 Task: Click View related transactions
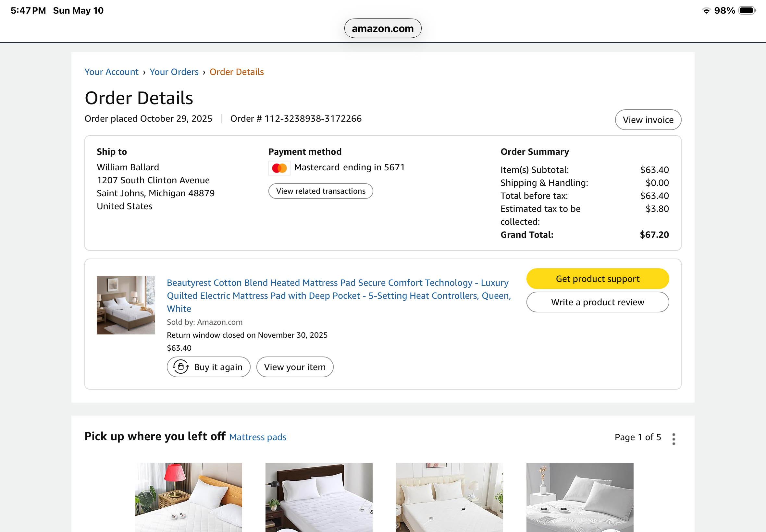coord(320,191)
